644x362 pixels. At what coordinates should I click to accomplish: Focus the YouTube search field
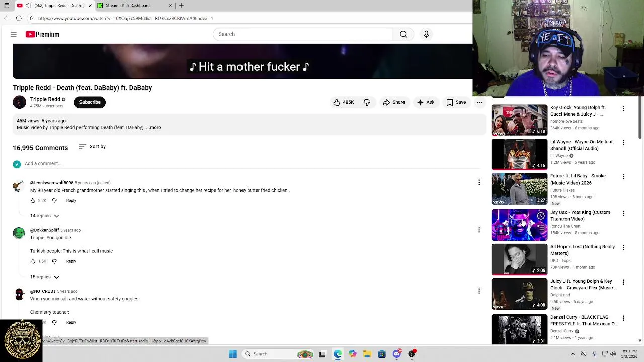coord(303,34)
